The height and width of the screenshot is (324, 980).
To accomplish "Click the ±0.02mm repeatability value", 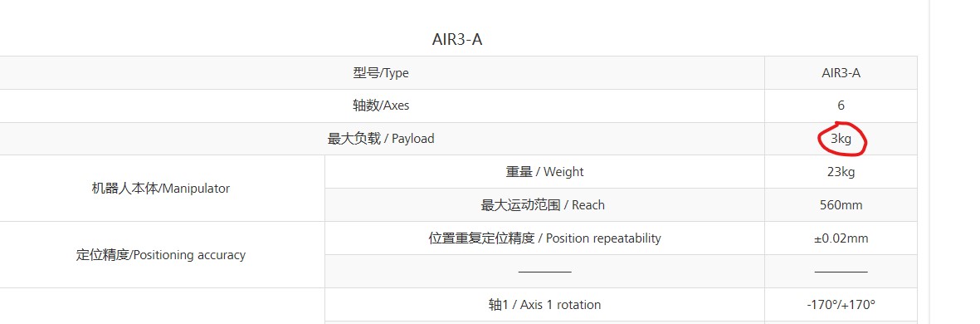I will pos(841,238).
